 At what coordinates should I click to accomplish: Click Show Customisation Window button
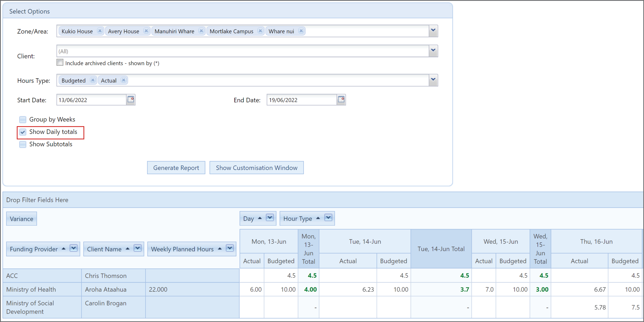point(256,167)
